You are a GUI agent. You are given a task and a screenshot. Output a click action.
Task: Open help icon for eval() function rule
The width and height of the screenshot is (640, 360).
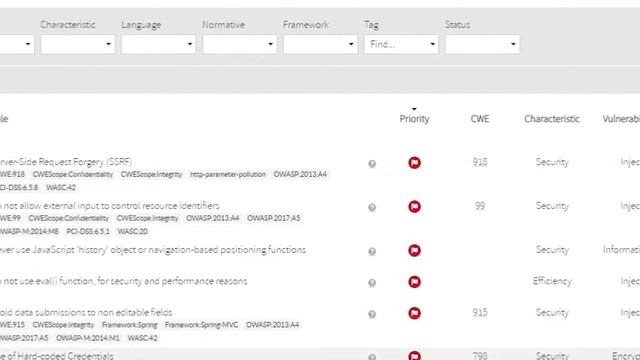click(x=372, y=282)
